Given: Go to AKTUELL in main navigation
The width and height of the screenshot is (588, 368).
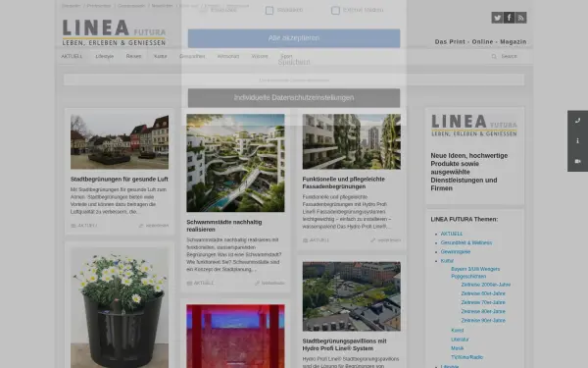Looking at the screenshot, I should (72, 56).
